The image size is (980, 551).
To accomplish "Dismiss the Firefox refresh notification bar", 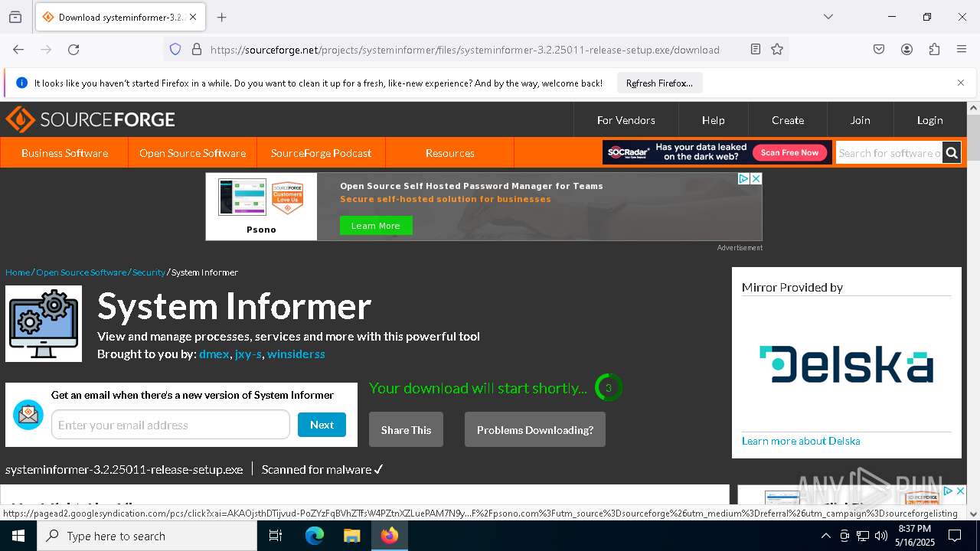I will point(961,83).
